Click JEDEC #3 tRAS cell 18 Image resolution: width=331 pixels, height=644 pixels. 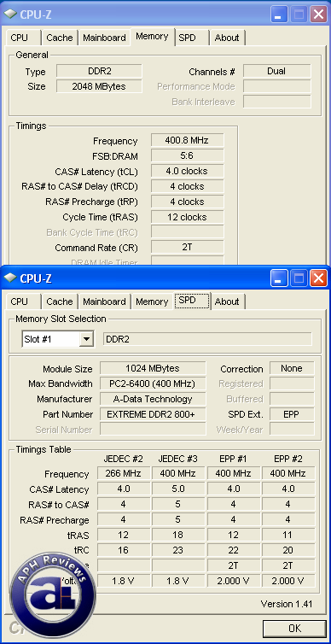pyautogui.click(x=178, y=535)
